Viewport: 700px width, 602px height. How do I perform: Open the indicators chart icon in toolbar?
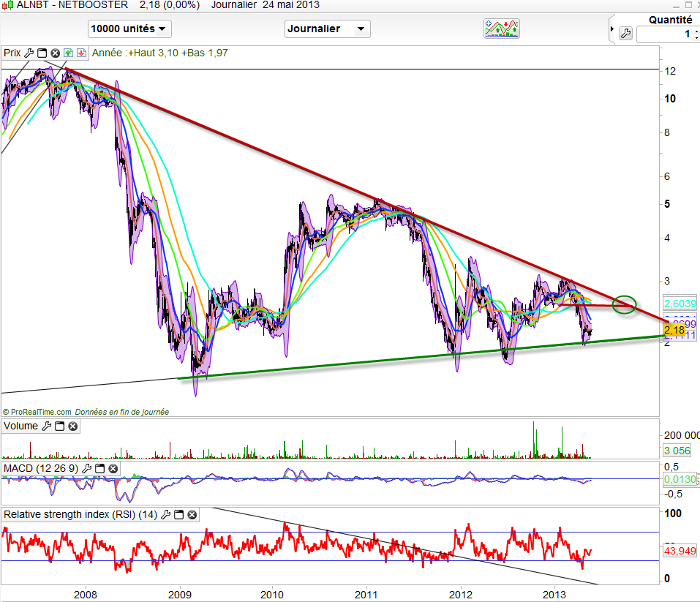click(502, 29)
